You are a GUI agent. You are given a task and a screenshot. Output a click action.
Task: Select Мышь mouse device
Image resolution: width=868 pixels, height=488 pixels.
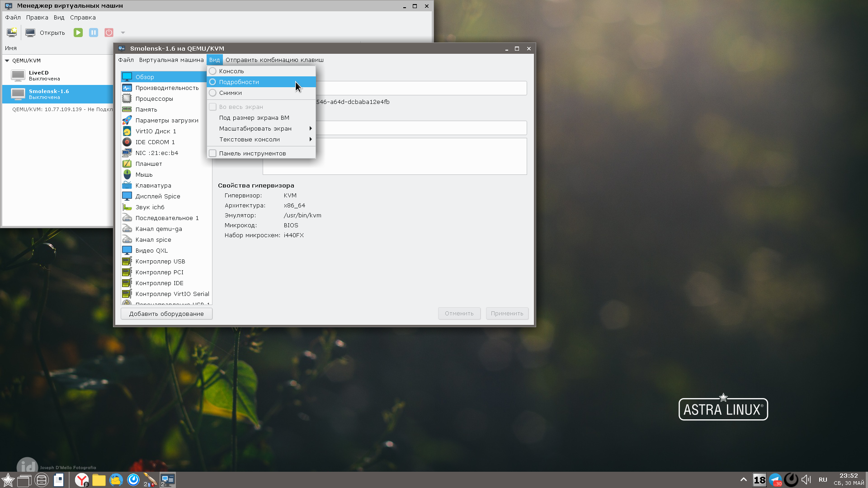166,174
